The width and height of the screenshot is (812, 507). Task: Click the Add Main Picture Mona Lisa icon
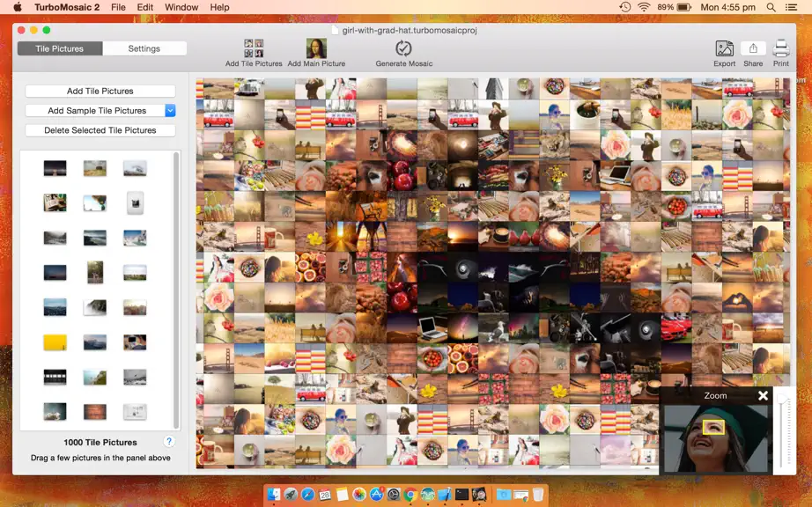[316, 48]
